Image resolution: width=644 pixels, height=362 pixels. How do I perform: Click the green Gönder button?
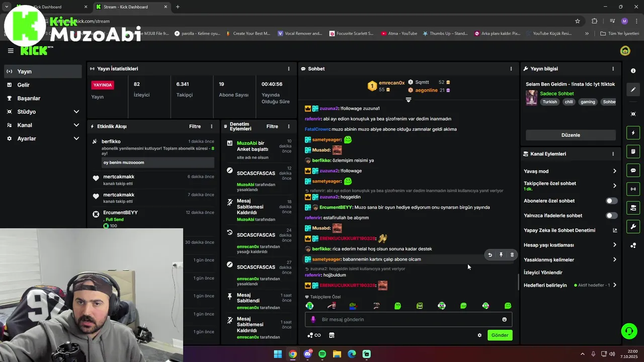(500, 335)
